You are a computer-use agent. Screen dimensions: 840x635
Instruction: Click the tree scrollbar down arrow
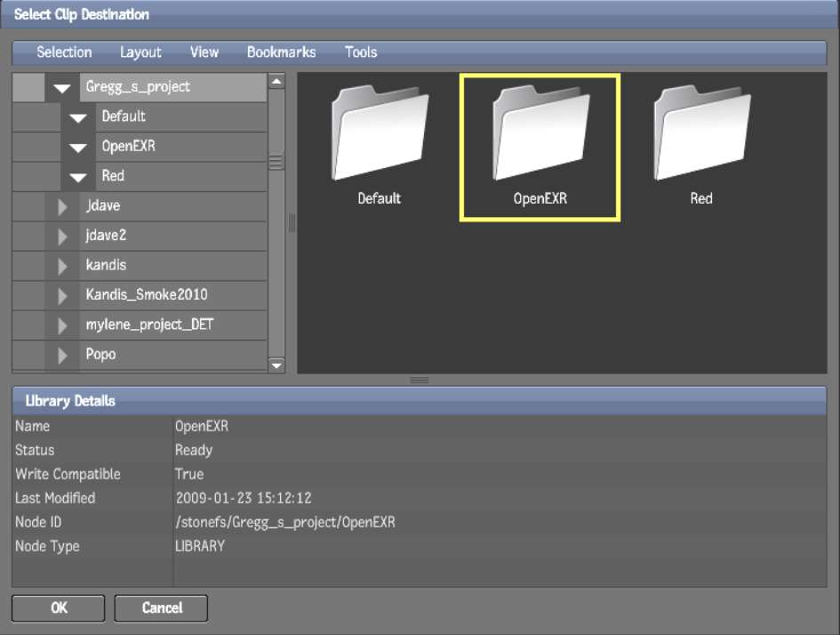[x=276, y=365]
